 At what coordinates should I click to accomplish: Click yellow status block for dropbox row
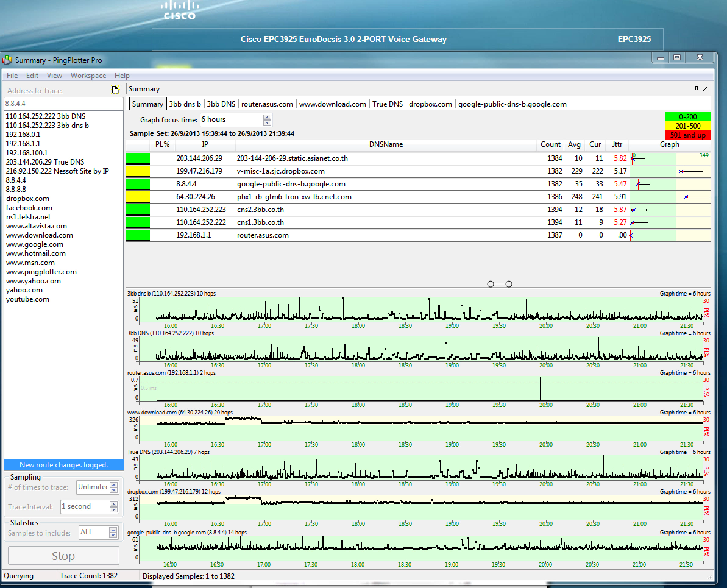pyautogui.click(x=138, y=171)
